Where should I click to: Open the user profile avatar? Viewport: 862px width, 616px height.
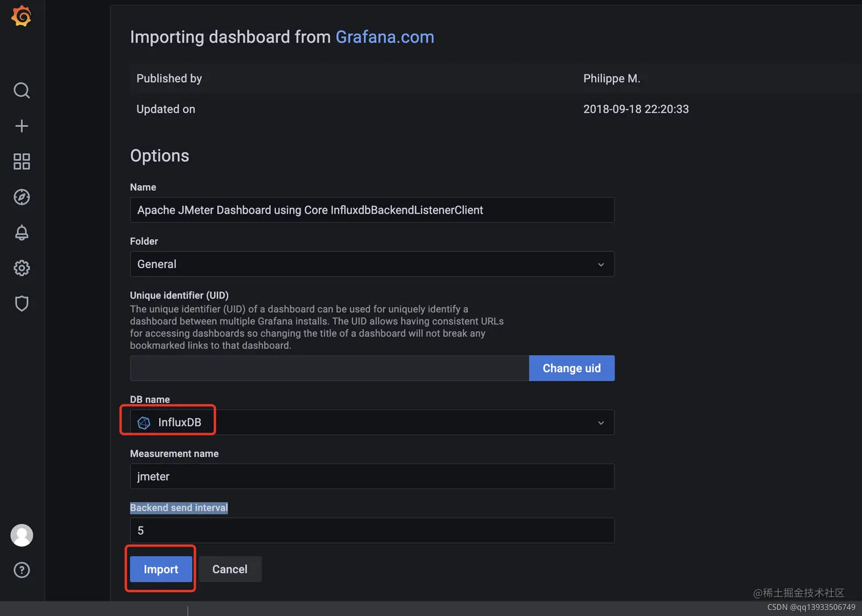point(22,535)
